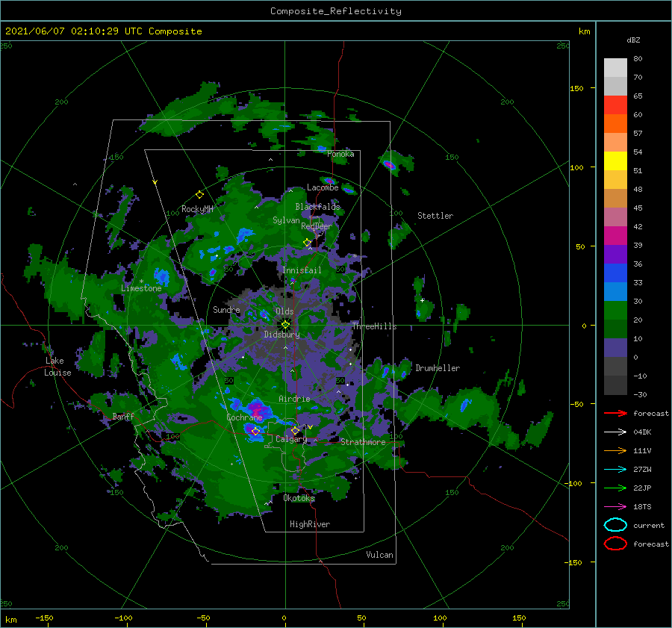The width and height of the screenshot is (672, 628).
Task: Click the cyan 27ZW arrow in legend
Action: click(x=615, y=470)
